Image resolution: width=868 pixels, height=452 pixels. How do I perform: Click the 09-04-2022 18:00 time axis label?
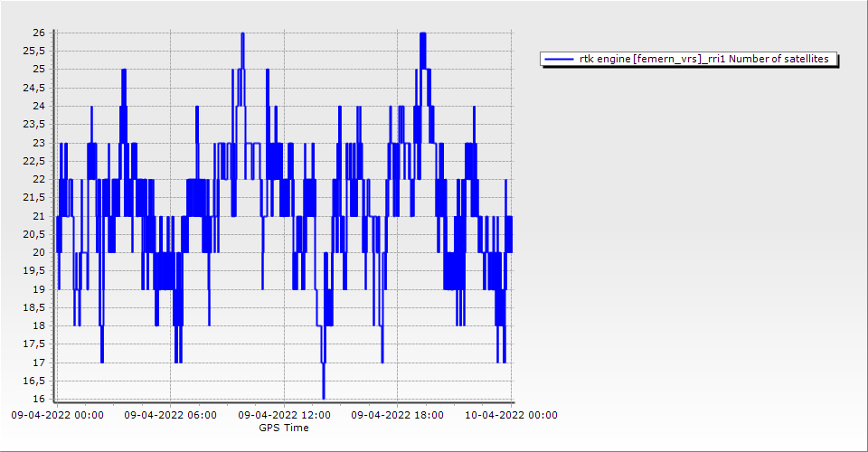(x=397, y=415)
